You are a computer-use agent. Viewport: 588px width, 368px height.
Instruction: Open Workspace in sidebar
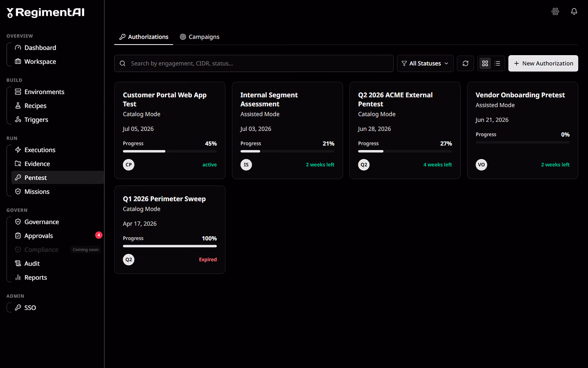click(57, 61)
